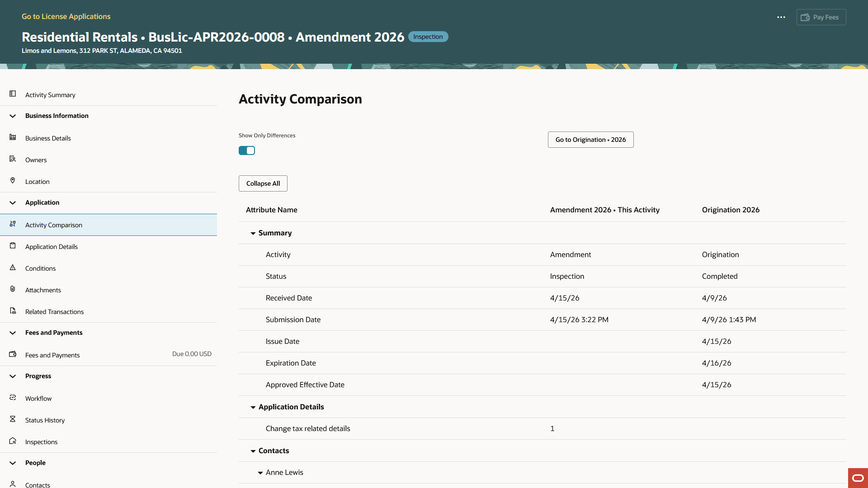868x488 pixels.
Task: Collapse the Application Details table group
Action: pyautogui.click(x=253, y=407)
